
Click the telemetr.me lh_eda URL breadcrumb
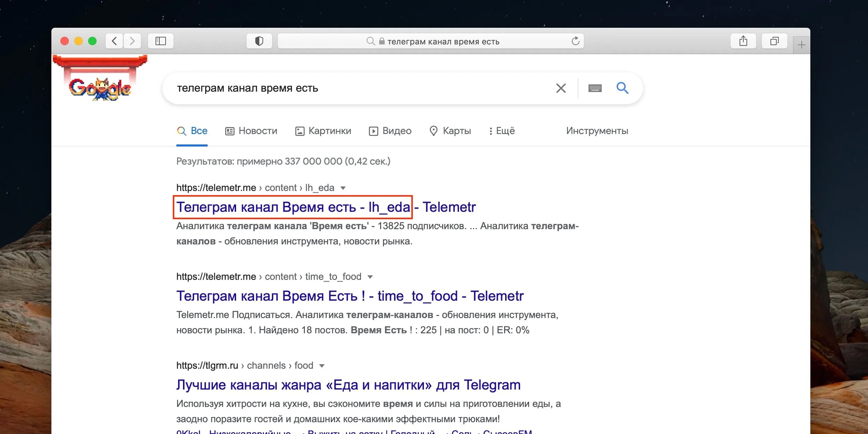click(x=255, y=188)
